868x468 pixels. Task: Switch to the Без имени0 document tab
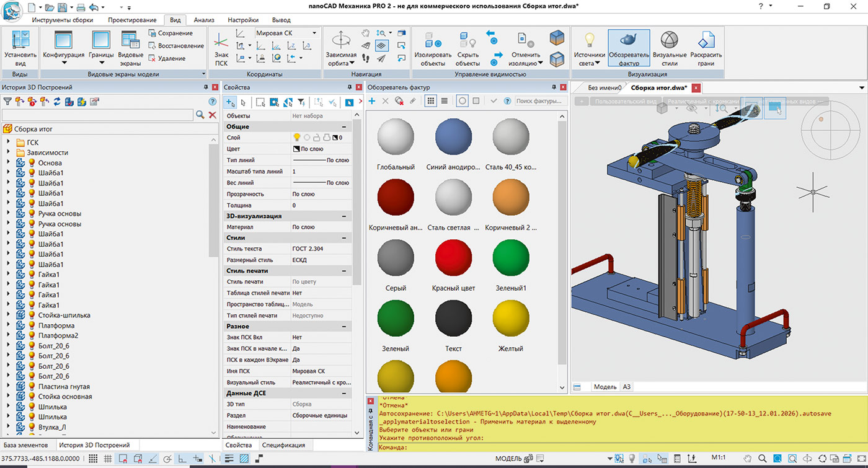point(604,88)
